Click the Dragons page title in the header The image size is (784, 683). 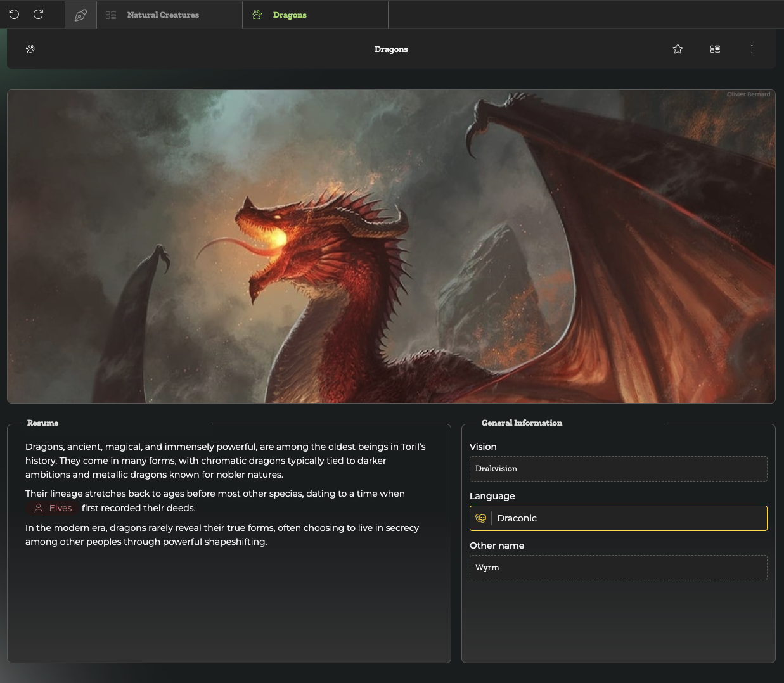[x=391, y=49]
